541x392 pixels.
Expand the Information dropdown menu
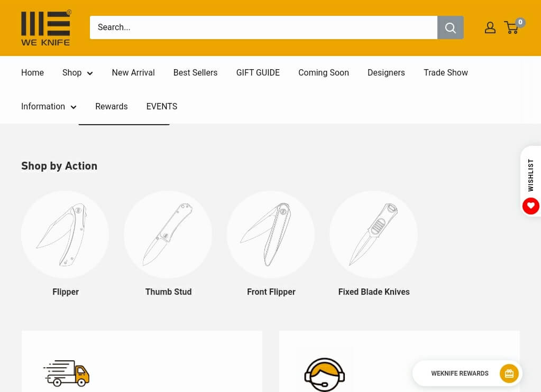(49, 107)
